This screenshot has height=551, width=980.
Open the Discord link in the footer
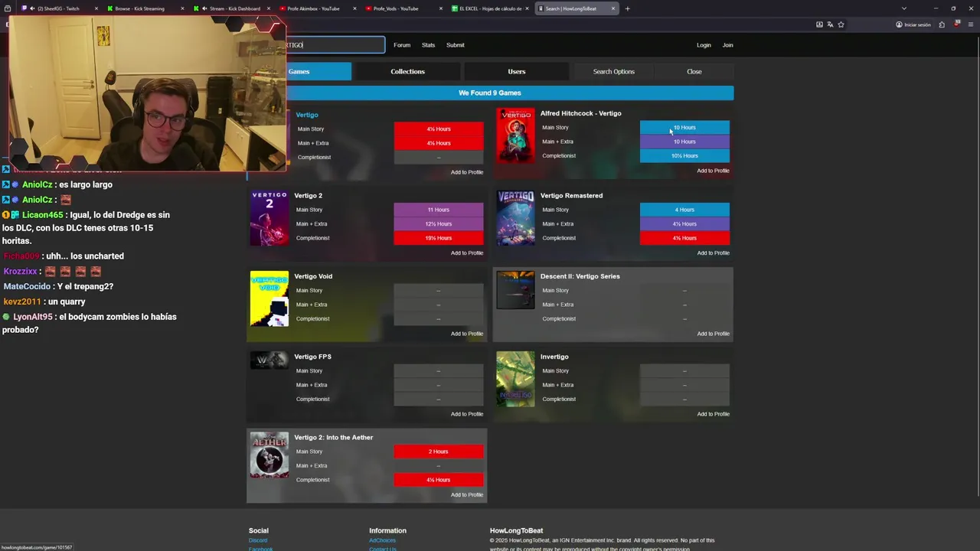258,540
